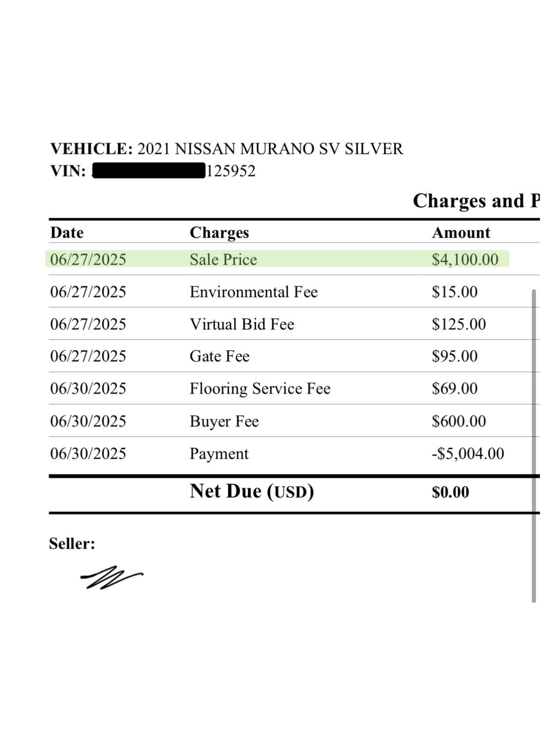Select the Environmental Fee charge text
Screen dimensions: 560x736
[253, 292]
